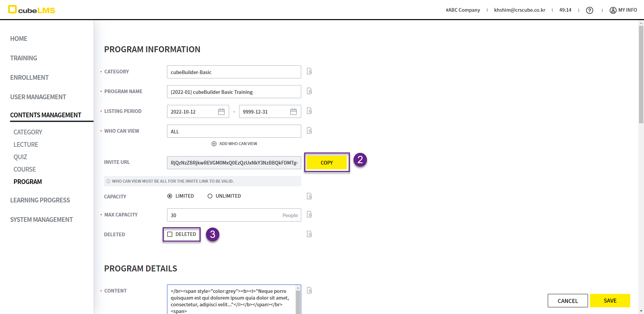
Task: Click the page vertical scrollbar
Action: pos(641,74)
